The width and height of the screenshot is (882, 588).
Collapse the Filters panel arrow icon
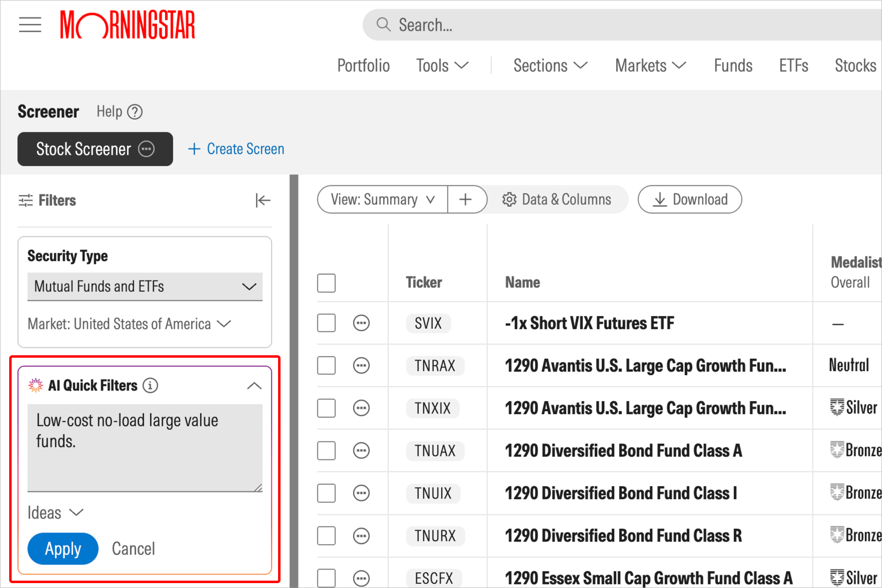[x=263, y=200]
